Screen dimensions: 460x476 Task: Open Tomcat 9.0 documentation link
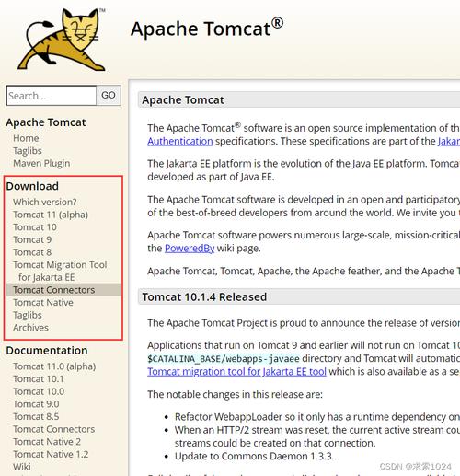tap(36, 404)
